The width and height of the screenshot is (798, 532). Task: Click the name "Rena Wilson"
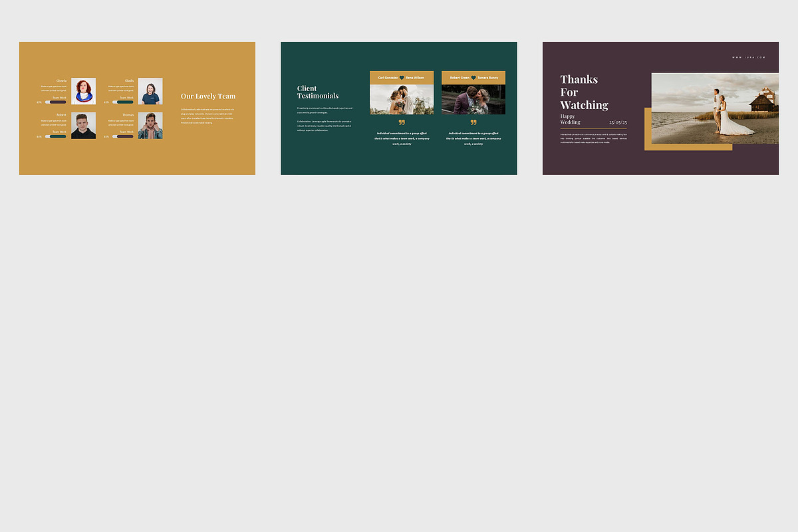coord(415,78)
